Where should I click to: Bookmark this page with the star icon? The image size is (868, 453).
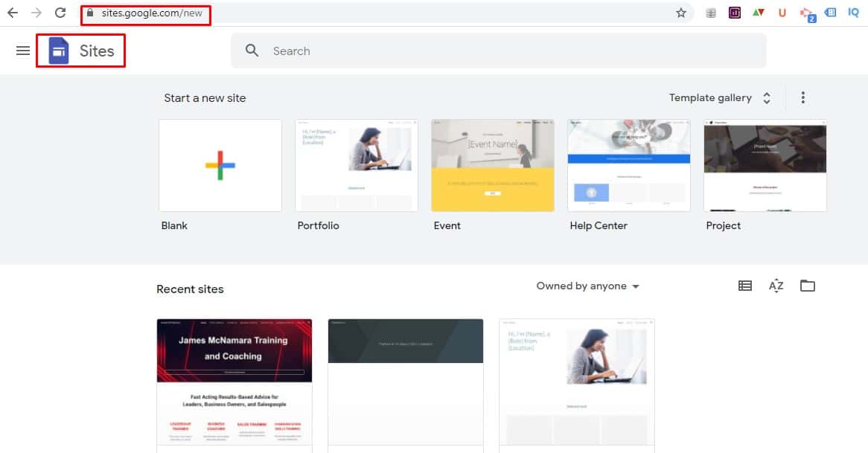pos(681,13)
